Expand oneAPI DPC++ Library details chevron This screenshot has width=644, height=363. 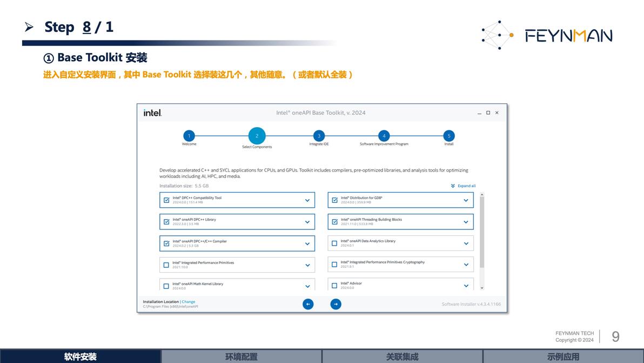pyautogui.click(x=307, y=222)
